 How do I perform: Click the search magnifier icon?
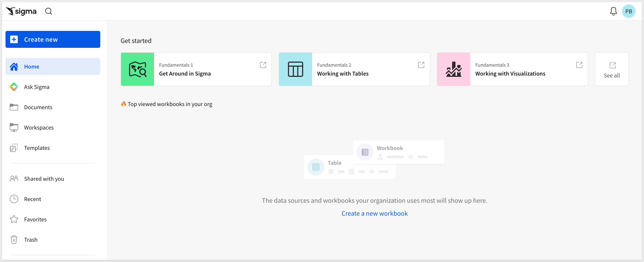pyautogui.click(x=48, y=11)
